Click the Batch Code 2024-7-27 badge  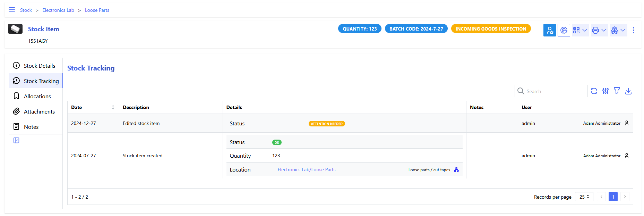pos(416,29)
